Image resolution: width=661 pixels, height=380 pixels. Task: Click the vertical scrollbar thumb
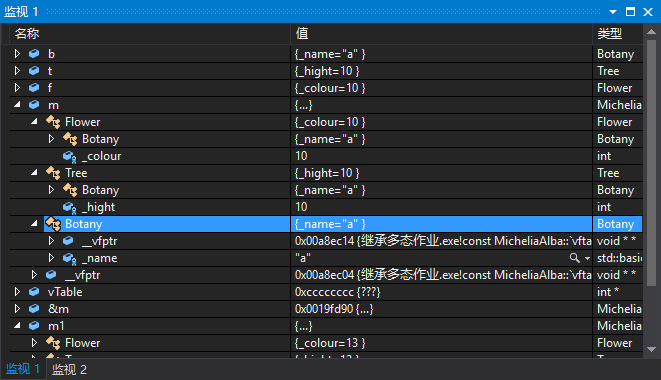651,163
